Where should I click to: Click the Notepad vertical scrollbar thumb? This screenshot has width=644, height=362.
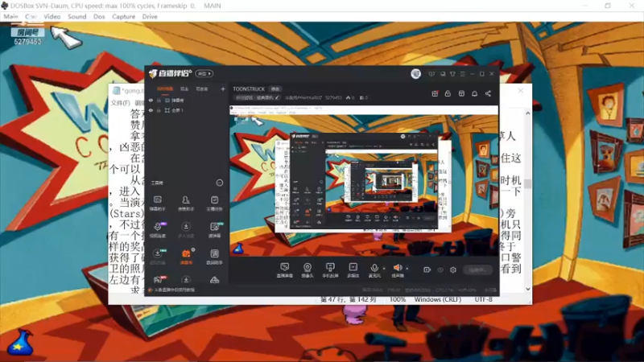coord(528,183)
